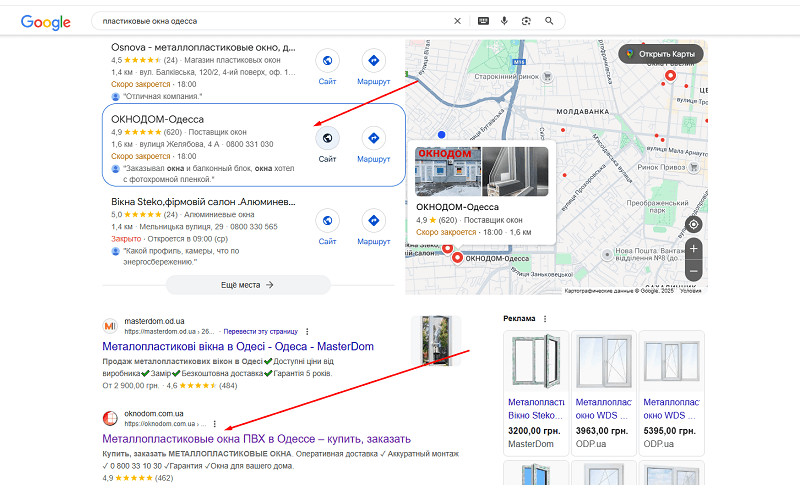This screenshot has width=800, height=485.
Task: Click the Ещё места button
Action: click(x=248, y=285)
